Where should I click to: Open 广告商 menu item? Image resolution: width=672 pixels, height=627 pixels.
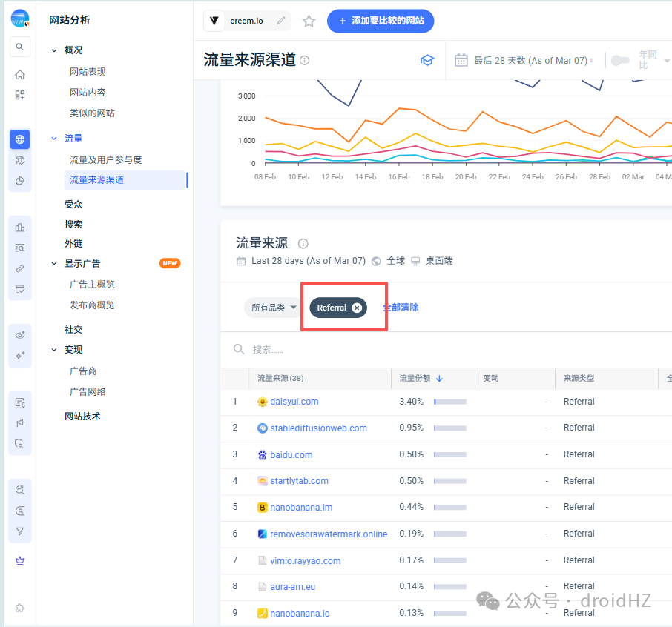[x=83, y=371]
